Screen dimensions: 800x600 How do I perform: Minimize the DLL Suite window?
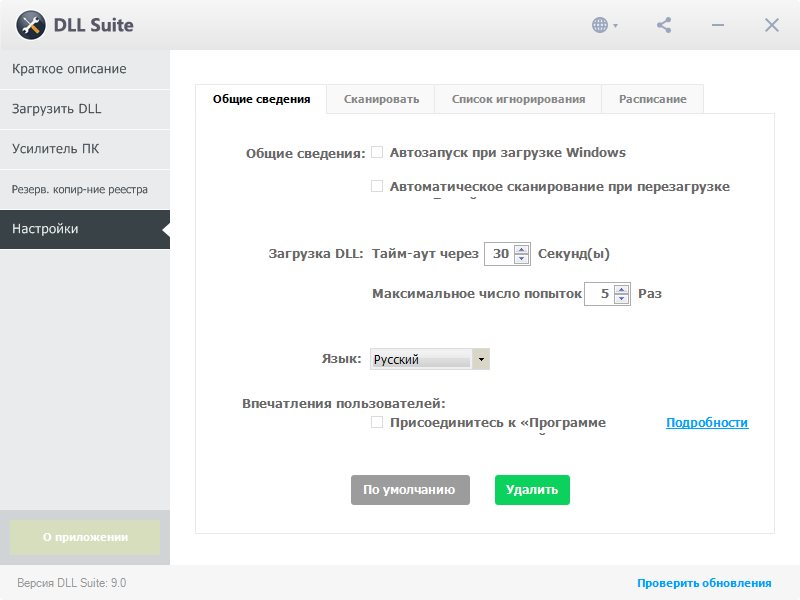pos(719,25)
